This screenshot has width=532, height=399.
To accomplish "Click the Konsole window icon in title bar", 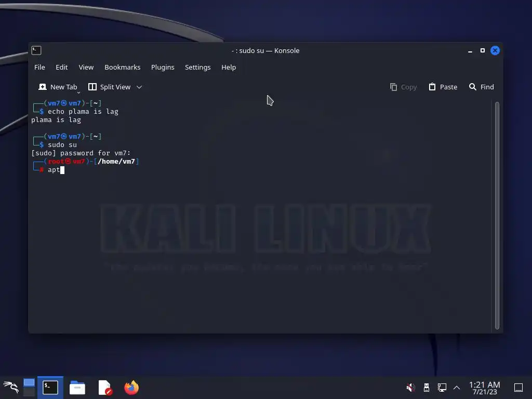I will pos(36,50).
